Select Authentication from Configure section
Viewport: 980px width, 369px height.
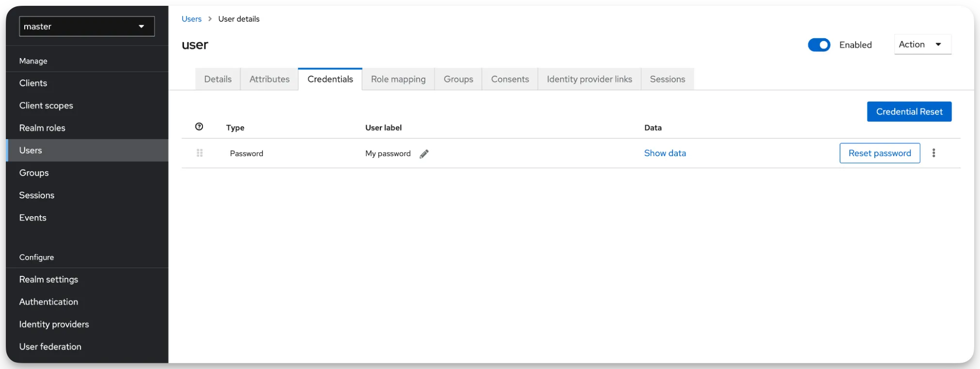pos(48,302)
